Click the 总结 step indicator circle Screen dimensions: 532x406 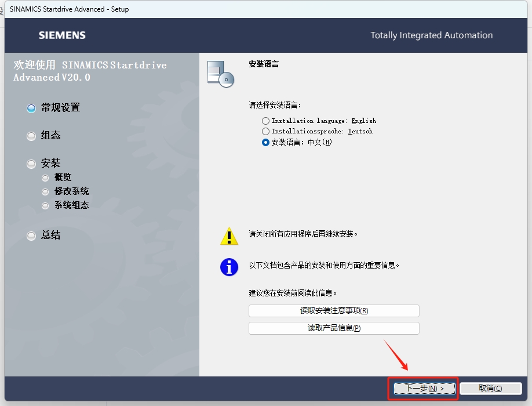click(x=31, y=235)
